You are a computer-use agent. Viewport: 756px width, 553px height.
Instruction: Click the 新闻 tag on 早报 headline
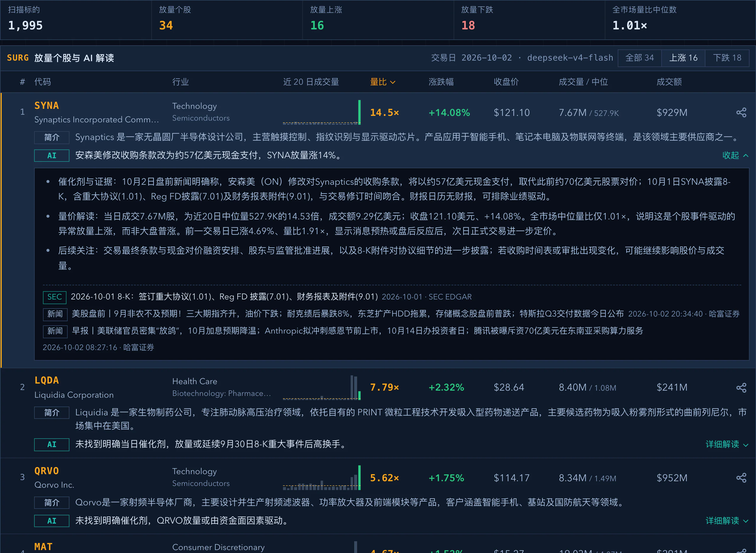point(55,331)
